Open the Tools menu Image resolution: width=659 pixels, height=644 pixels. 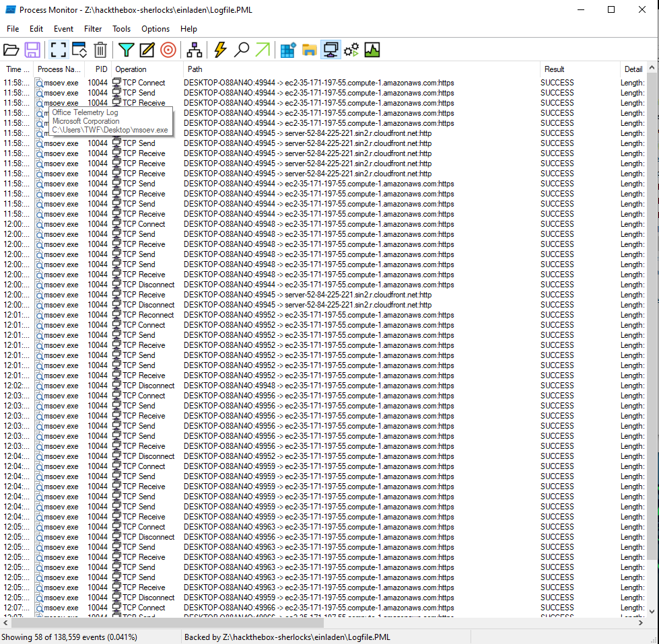click(x=121, y=29)
